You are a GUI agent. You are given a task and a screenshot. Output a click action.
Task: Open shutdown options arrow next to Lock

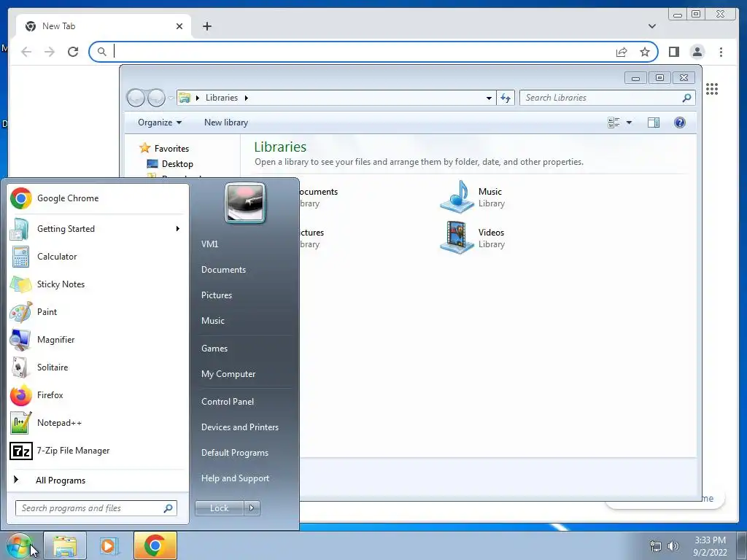click(252, 508)
